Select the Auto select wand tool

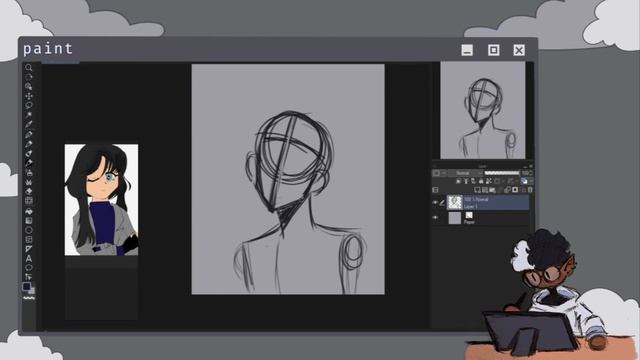[x=29, y=115]
